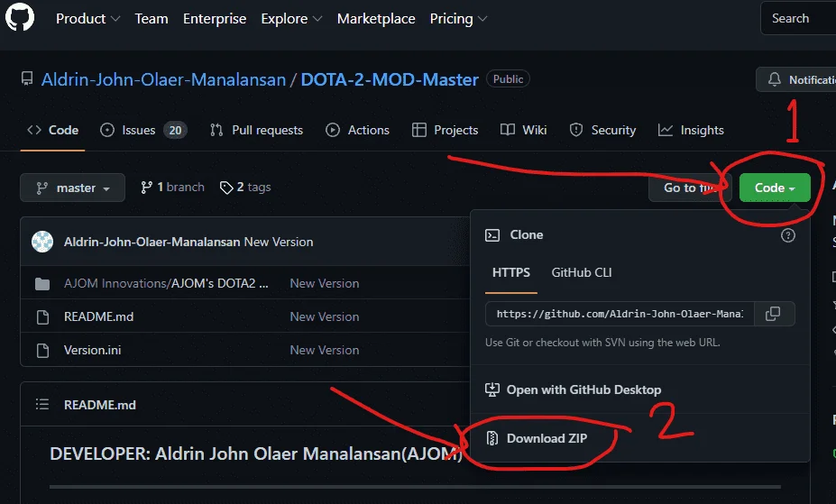Viewport: 836px width, 504px height.
Task: Open the Product dropdown menu
Action: (x=87, y=19)
